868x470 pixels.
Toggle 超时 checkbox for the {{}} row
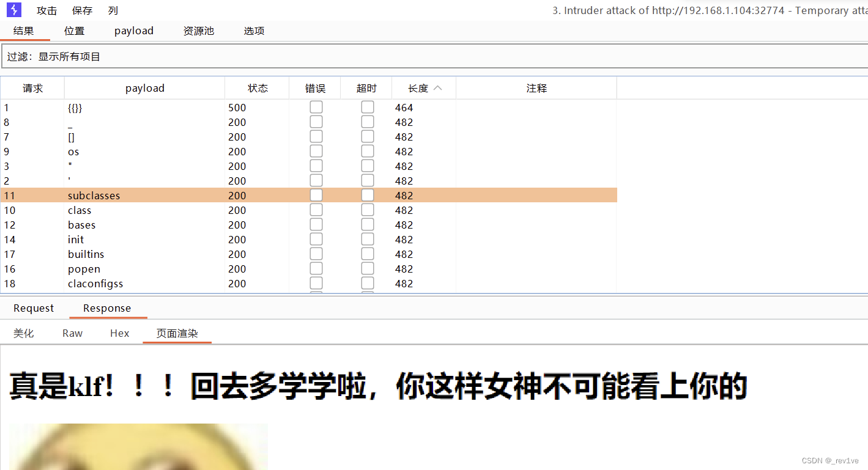(368, 107)
